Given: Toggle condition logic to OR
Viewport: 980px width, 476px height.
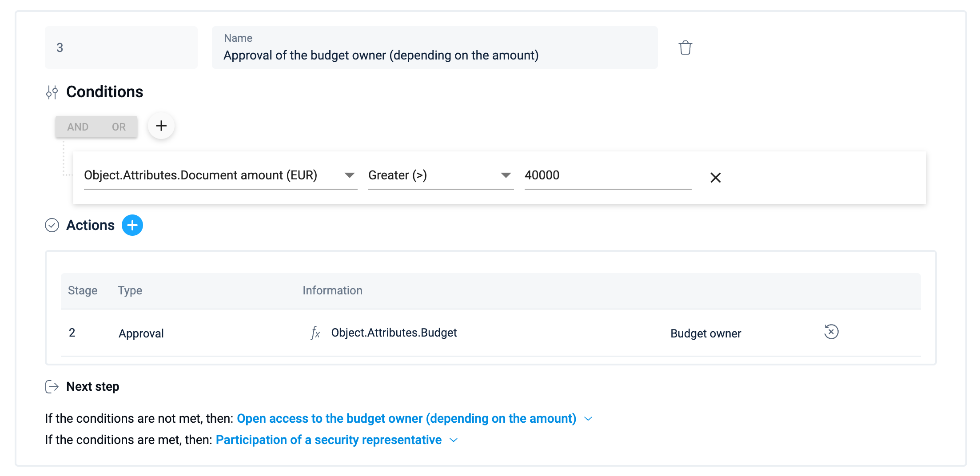Looking at the screenshot, I should click(x=119, y=127).
